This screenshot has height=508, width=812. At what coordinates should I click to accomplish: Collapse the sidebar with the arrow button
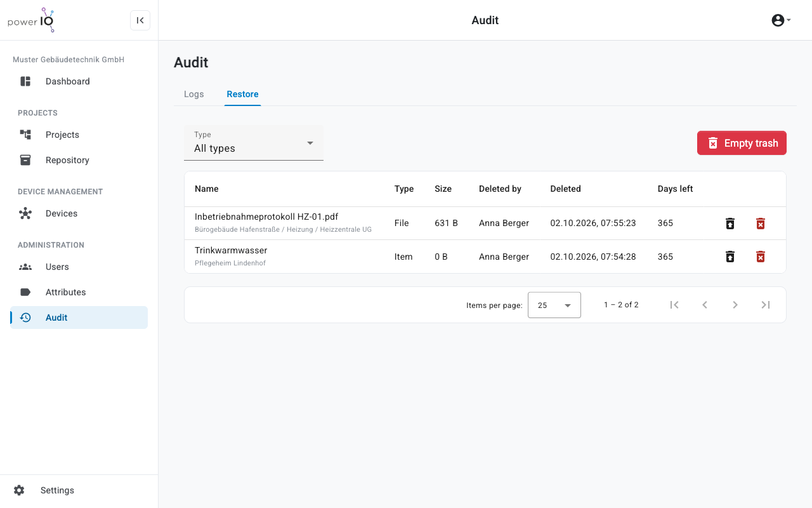[x=140, y=20]
